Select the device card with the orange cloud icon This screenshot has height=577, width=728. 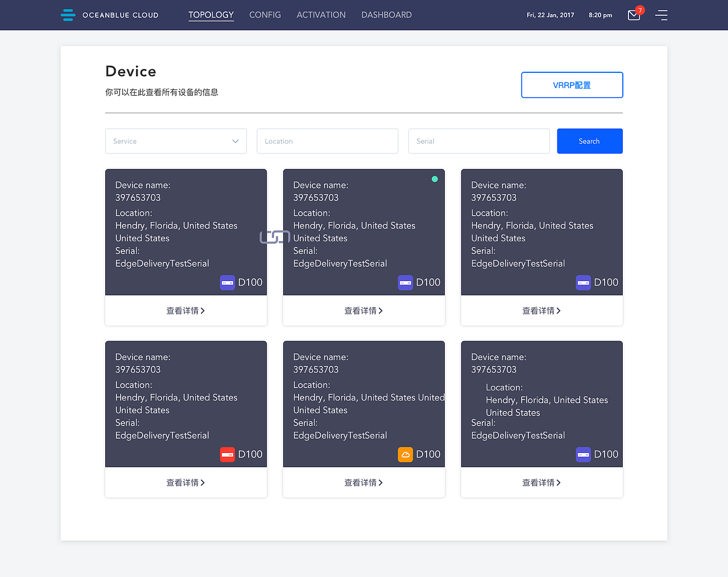[364, 404]
